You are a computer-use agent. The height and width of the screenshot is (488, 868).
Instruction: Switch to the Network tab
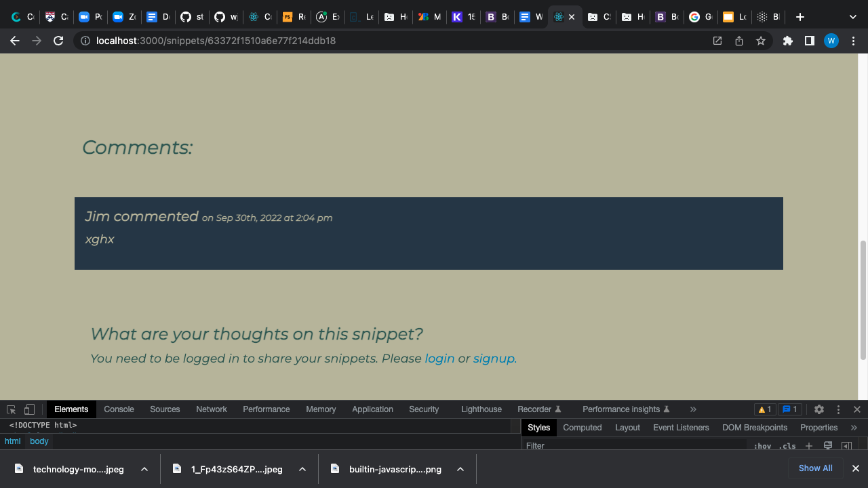[212, 409]
